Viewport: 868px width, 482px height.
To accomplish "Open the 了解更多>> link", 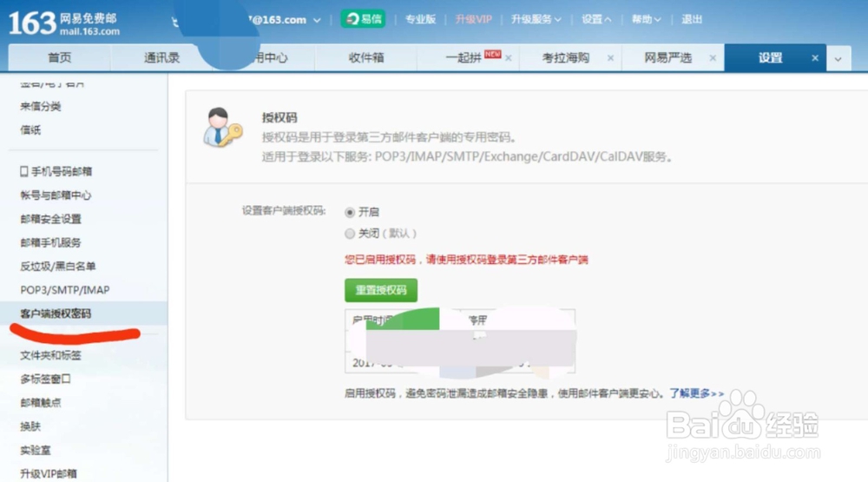I will 696,393.
